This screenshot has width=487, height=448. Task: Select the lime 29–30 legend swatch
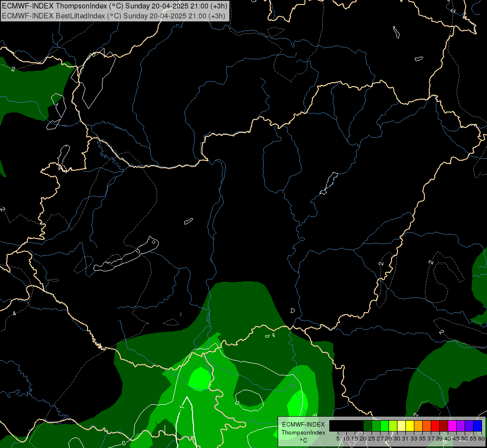click(393, 426)
